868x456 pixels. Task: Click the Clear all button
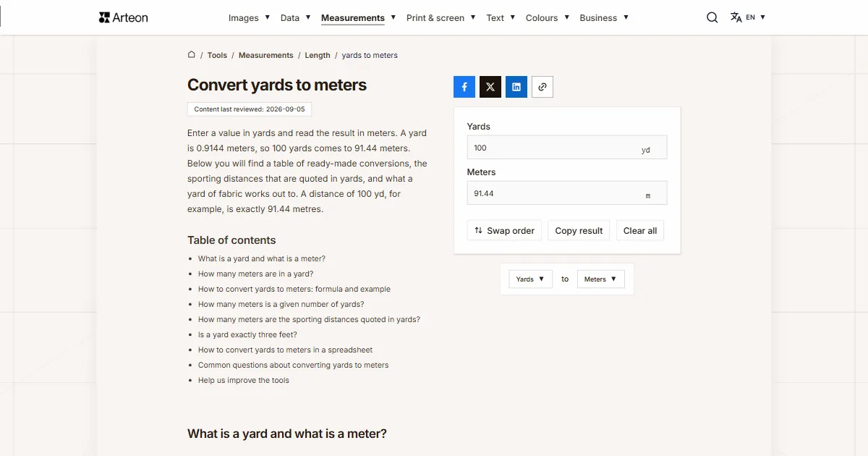point(640,231)
